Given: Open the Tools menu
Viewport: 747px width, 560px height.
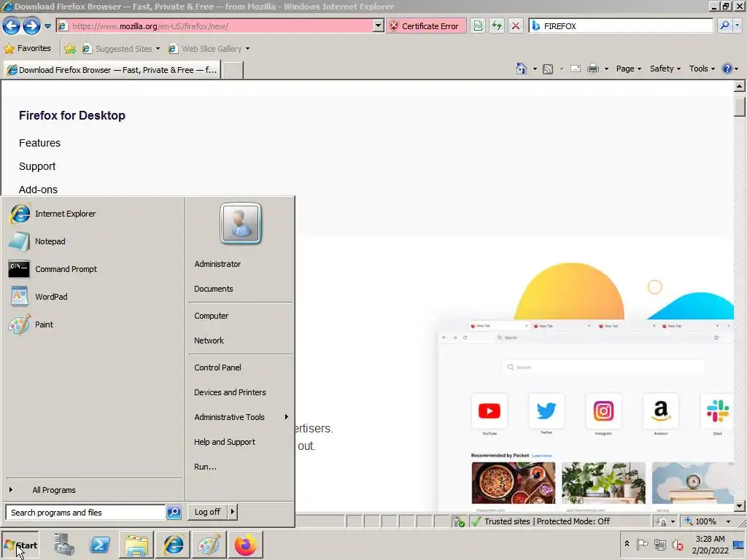Looking at the screenshot, I should click(x=702, y=69).
